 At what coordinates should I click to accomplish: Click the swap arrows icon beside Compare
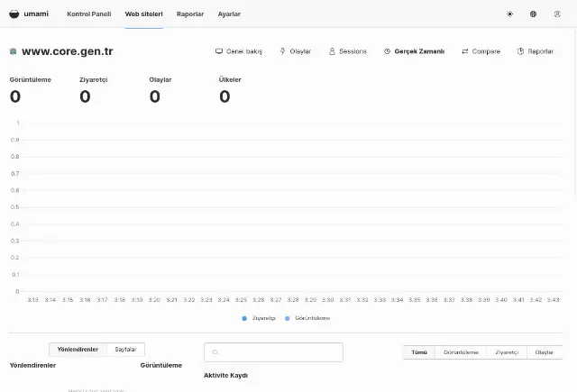(x=465, y=51)
